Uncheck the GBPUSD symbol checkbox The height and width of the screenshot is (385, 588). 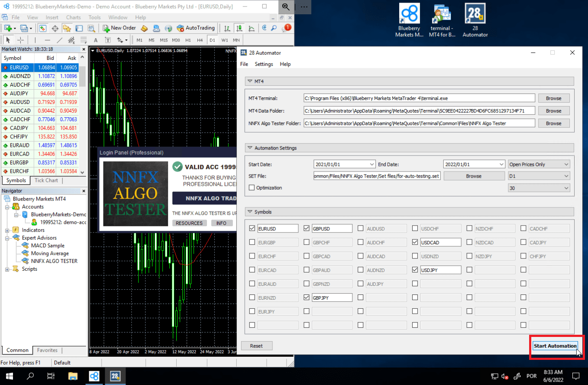click(307, 228)
